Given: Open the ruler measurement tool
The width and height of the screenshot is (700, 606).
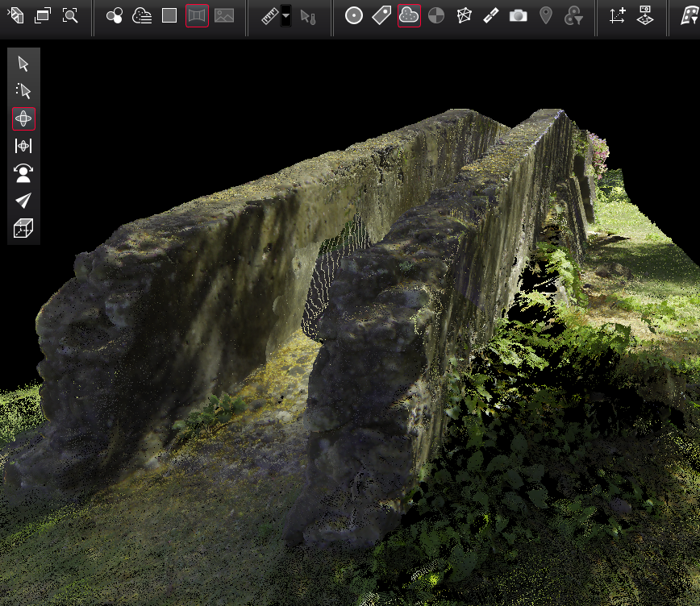Looking at the screenshot, I should coord(270,16).
